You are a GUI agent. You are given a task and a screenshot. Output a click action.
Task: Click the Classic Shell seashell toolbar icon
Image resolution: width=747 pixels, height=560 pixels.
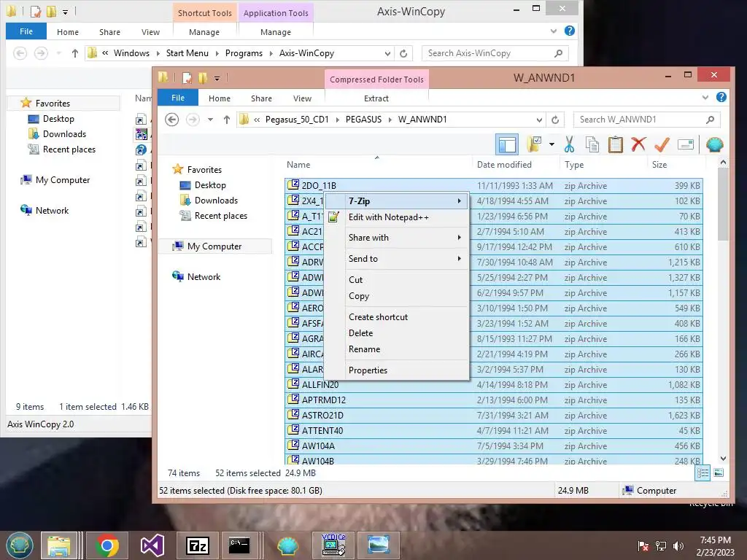pos(714,144)
